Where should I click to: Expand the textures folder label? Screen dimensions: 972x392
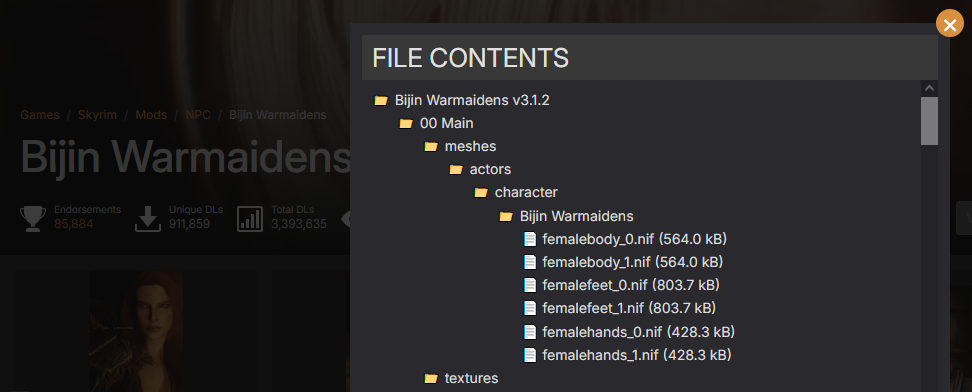tap(471, 378)
